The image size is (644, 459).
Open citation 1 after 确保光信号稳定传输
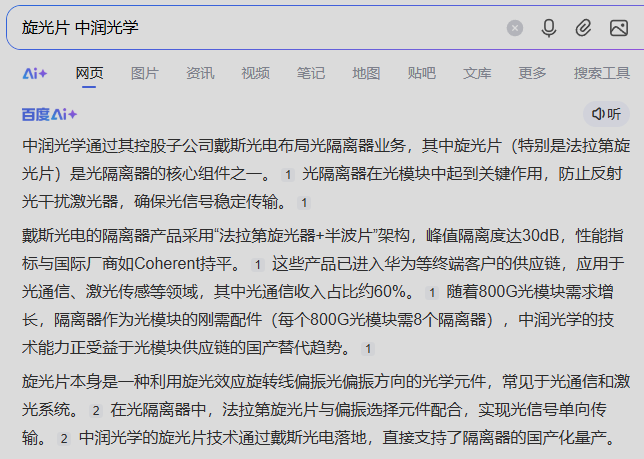click(304, 203)
